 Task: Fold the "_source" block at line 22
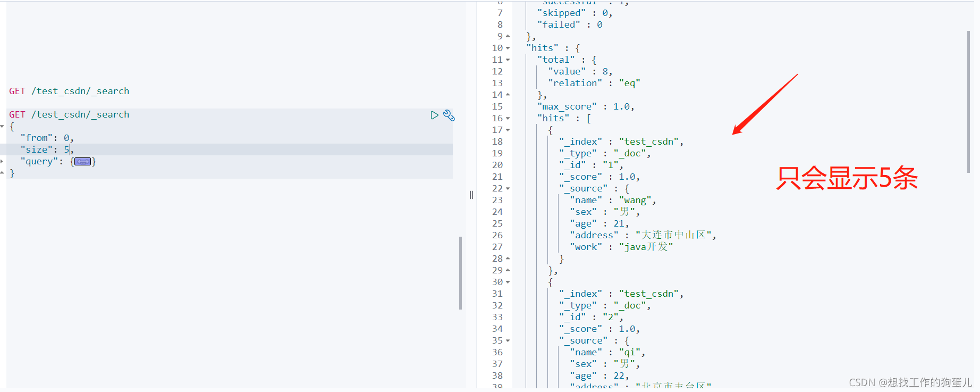(x=508, y=188)
